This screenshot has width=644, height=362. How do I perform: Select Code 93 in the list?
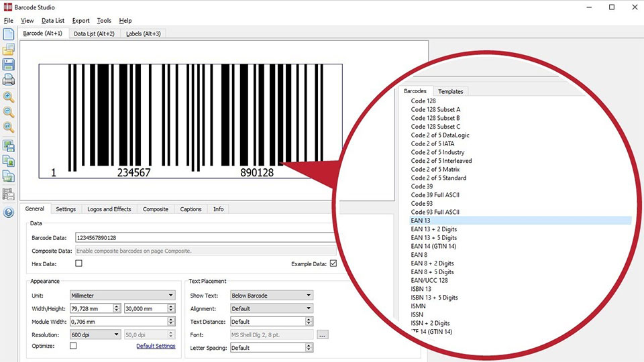point(422,204)
